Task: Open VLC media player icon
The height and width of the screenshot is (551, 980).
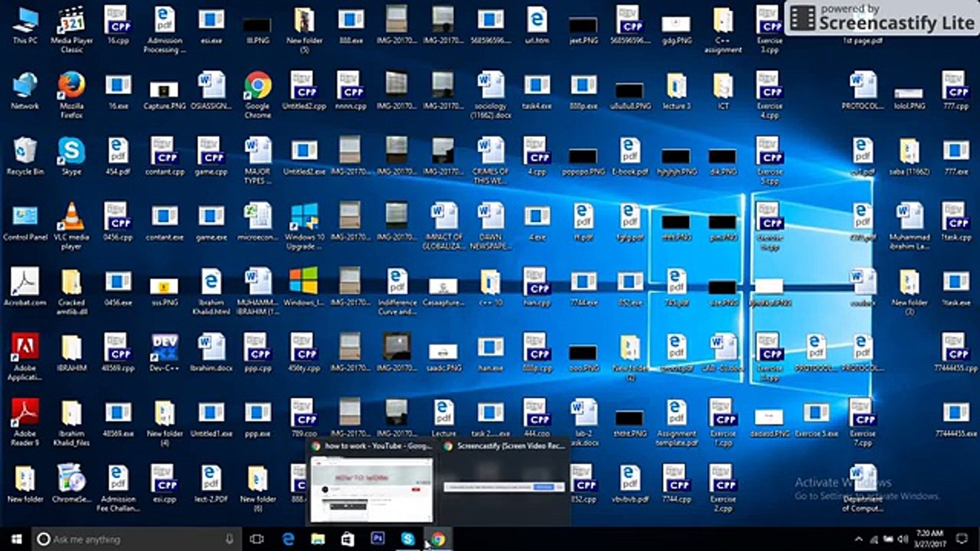Action: pyautogui.click(x=71, y=217)
